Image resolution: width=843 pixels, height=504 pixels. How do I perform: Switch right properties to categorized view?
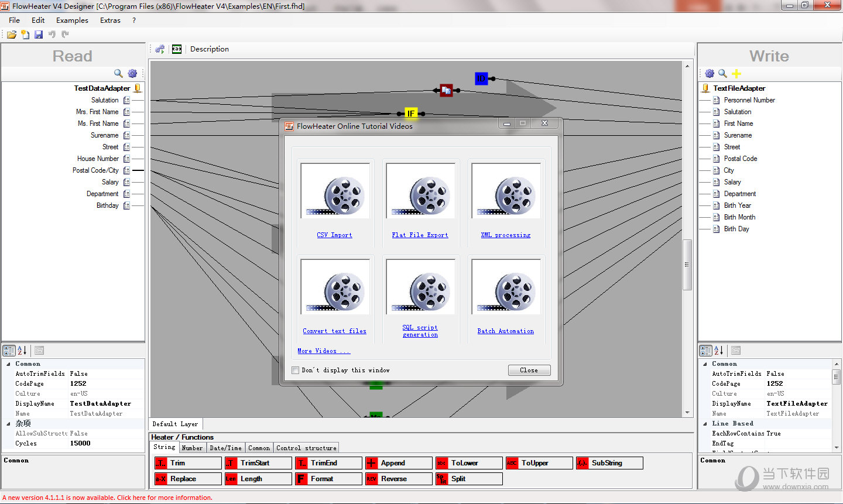(706, 351)
